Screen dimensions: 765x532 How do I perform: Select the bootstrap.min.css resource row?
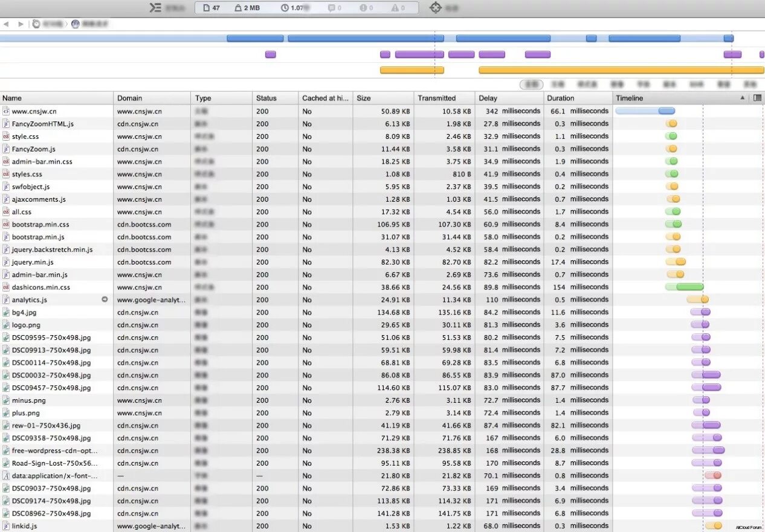[x=382, y=225]
